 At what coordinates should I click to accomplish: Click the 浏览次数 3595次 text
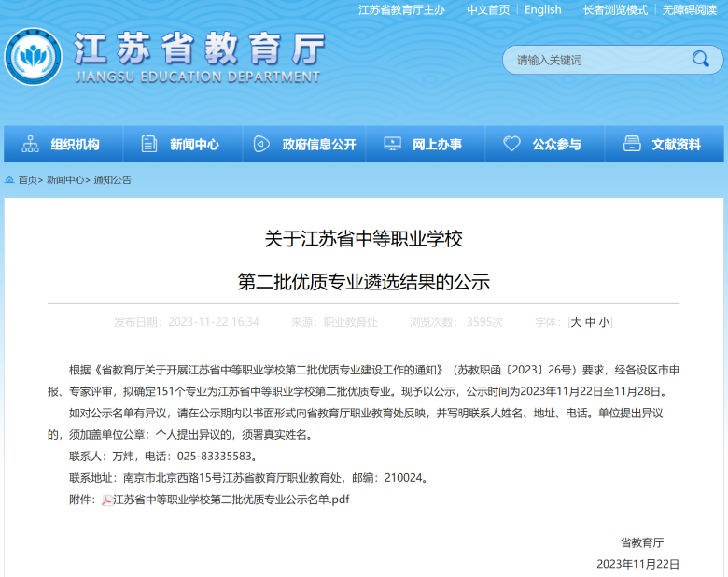[x=455, y=322]
